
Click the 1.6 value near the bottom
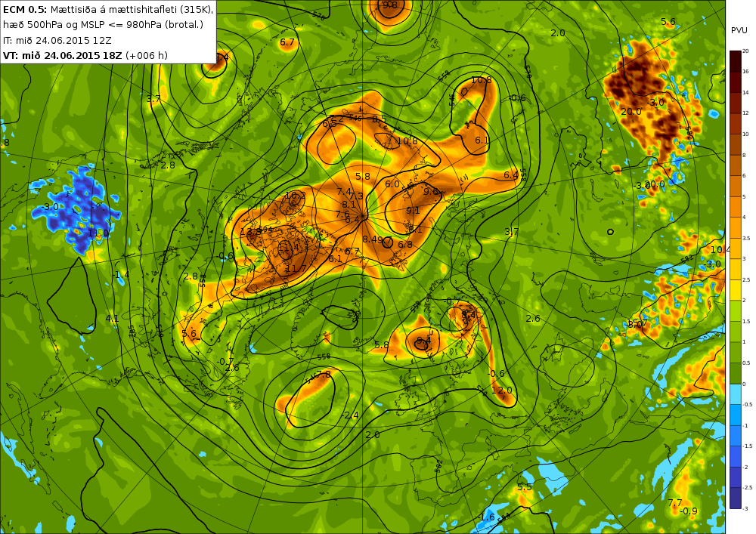click(x=488, y=517)
